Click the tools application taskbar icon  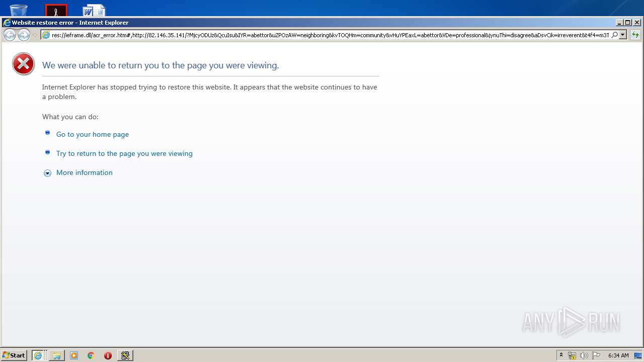125,355
